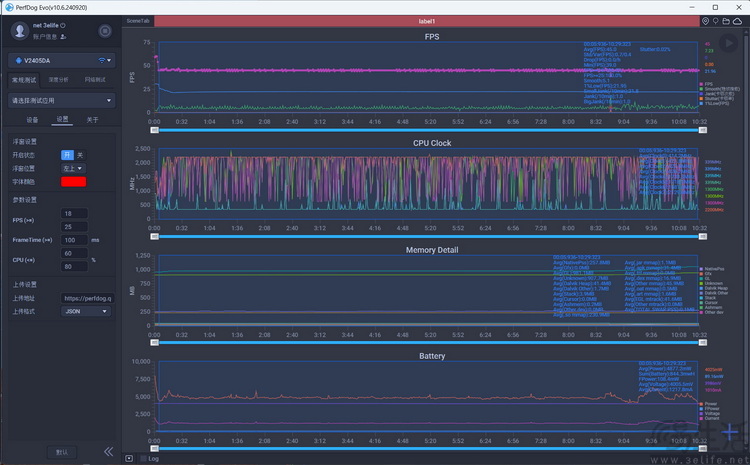This screenshot has height=465, width=750.
Task: Toggle the Log checkbox
Action: click(x=143, y=458)
